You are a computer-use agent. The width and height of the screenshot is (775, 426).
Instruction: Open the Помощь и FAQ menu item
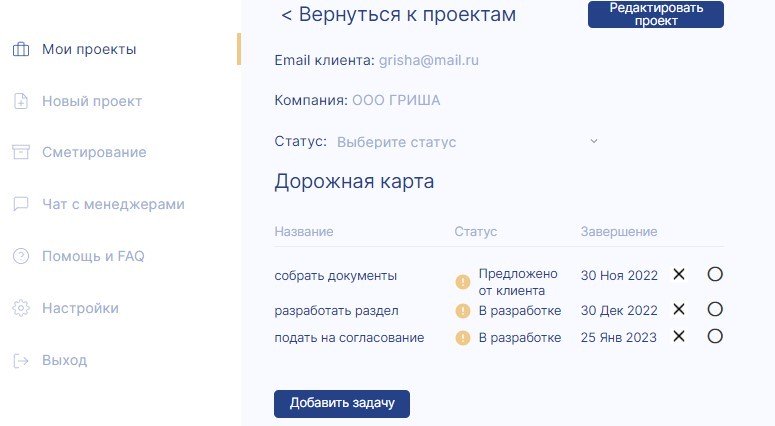point(93,256)
